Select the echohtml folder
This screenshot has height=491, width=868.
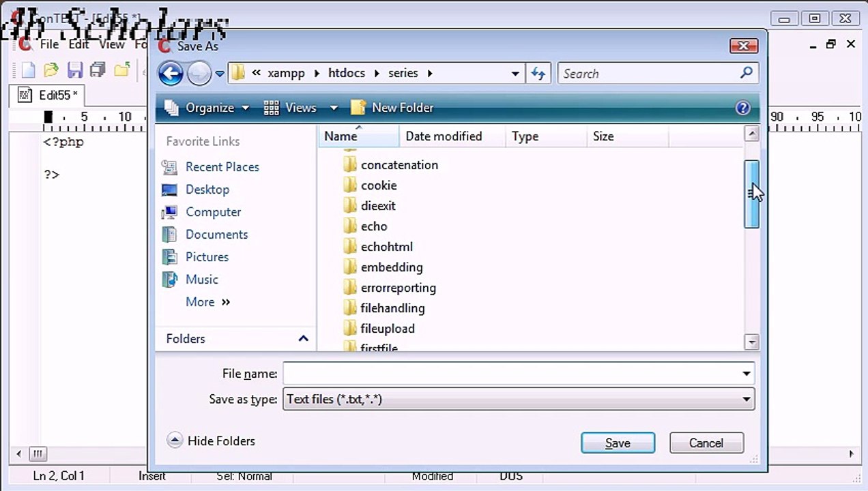(378, 247)
